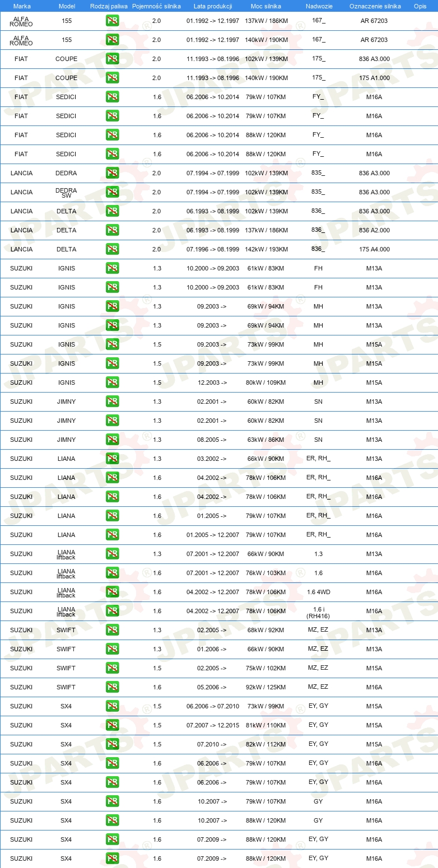Click production date 08.2005 ->
438x868 pixels.
point(212,440)
